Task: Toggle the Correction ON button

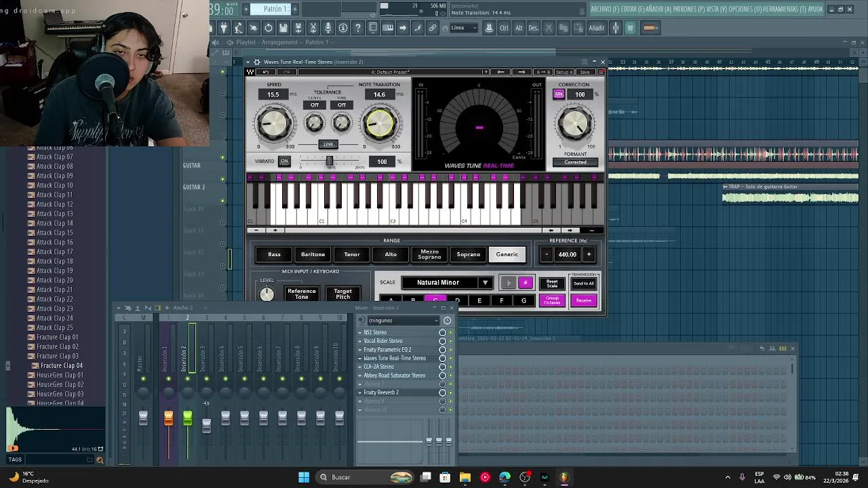Action: coord(559,94)
